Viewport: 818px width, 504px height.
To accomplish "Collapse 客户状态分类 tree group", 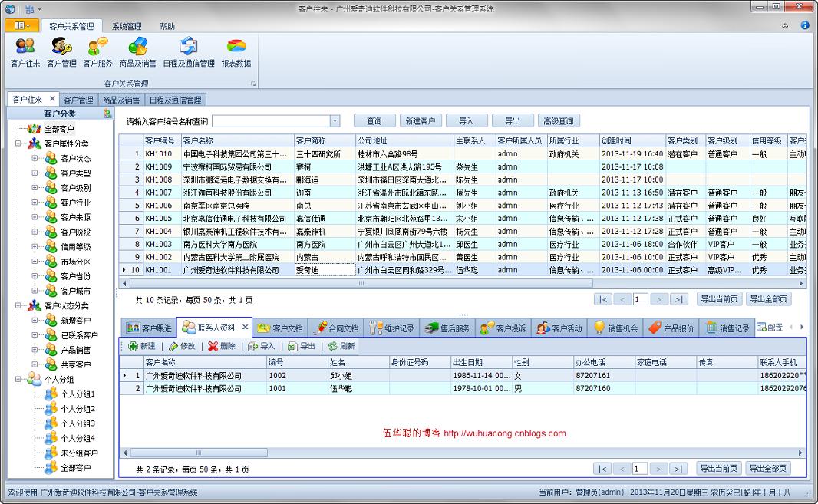I will (18, 305).
